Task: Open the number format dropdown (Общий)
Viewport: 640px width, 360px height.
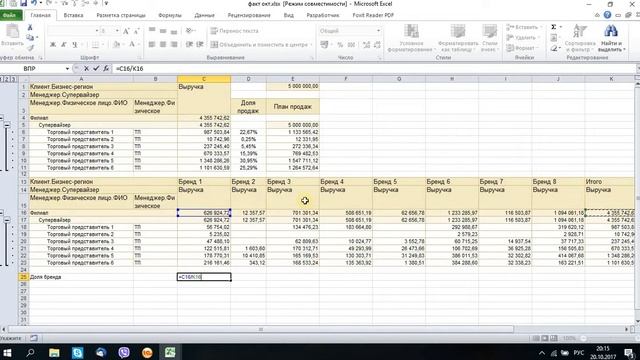Action: pos(378,31)
